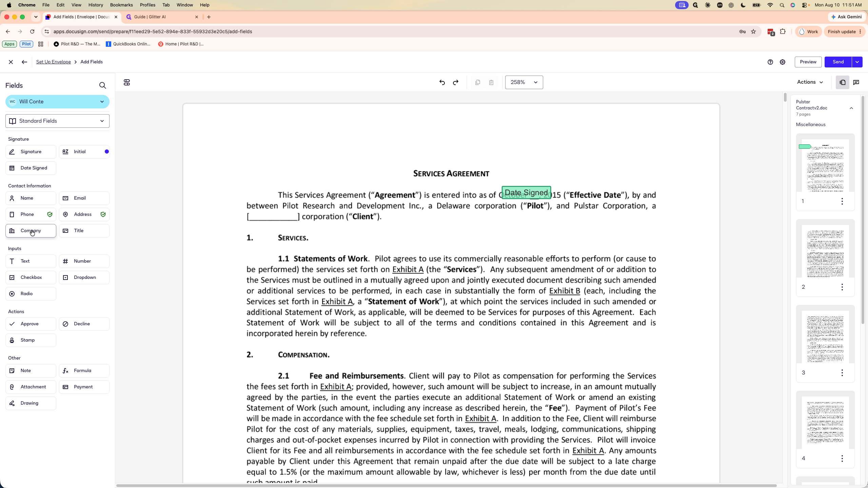The image size is (868, 488).
Task: Click the paste clipboard icon in the toolbar
Action: 491,82
